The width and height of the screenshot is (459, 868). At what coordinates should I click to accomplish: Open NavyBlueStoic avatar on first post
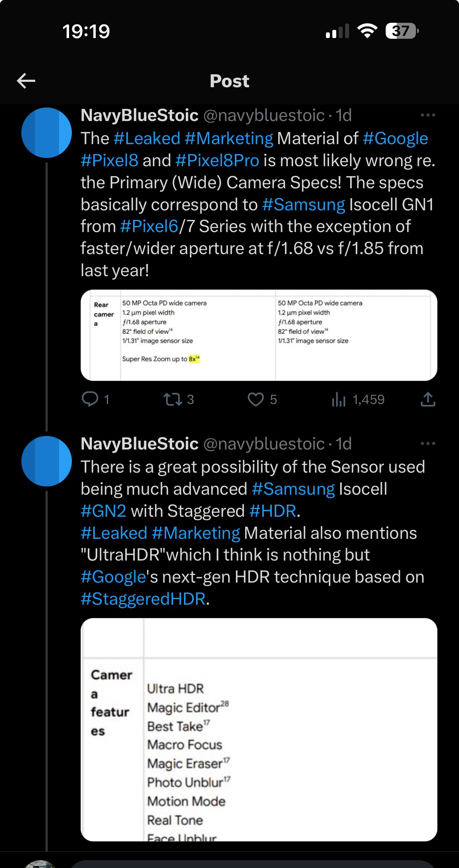(x=47, y=133)
